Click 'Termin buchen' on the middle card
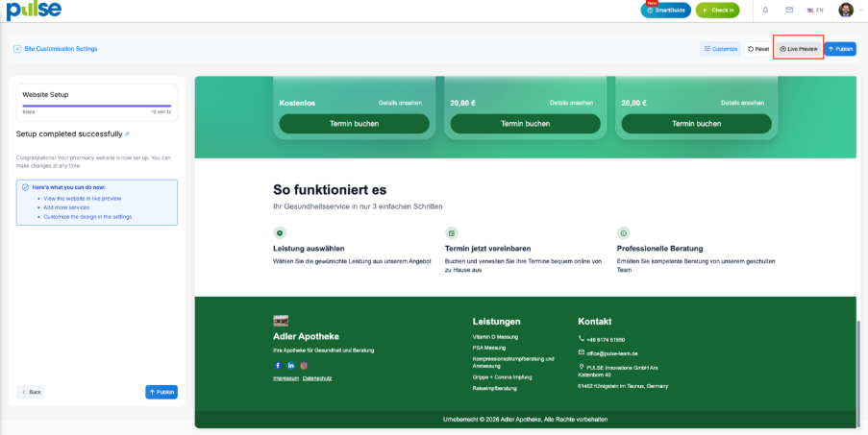Image resolution: width=868 pixels, height=435 pixels. (x=526, y=124)
